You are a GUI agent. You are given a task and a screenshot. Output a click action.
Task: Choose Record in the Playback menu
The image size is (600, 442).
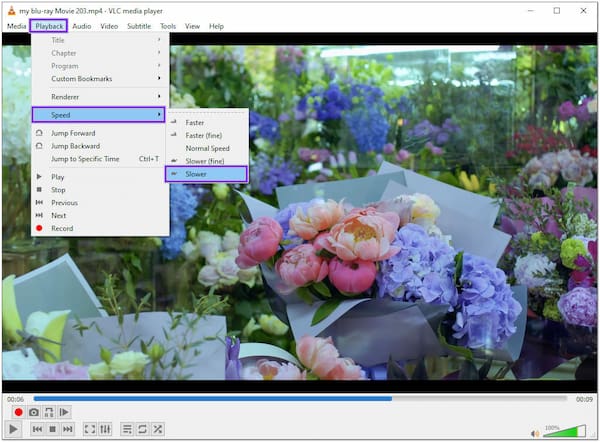(100, 228)
